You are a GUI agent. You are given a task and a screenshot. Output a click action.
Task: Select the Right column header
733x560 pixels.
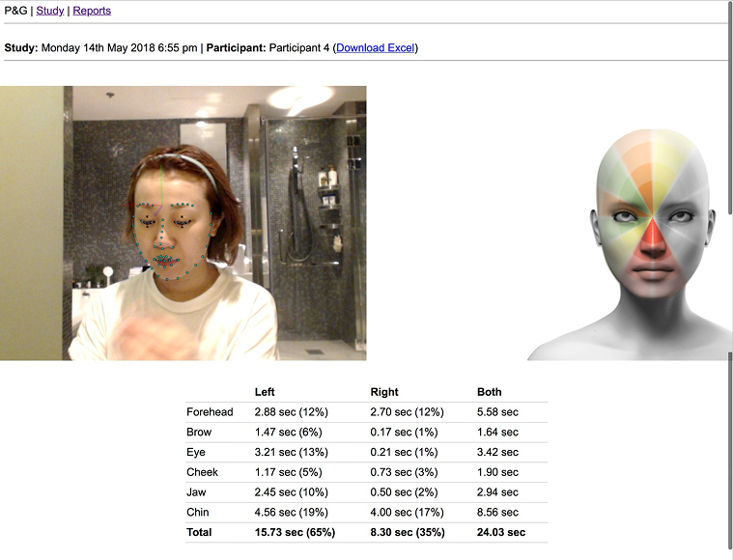(x=384, y=392)
